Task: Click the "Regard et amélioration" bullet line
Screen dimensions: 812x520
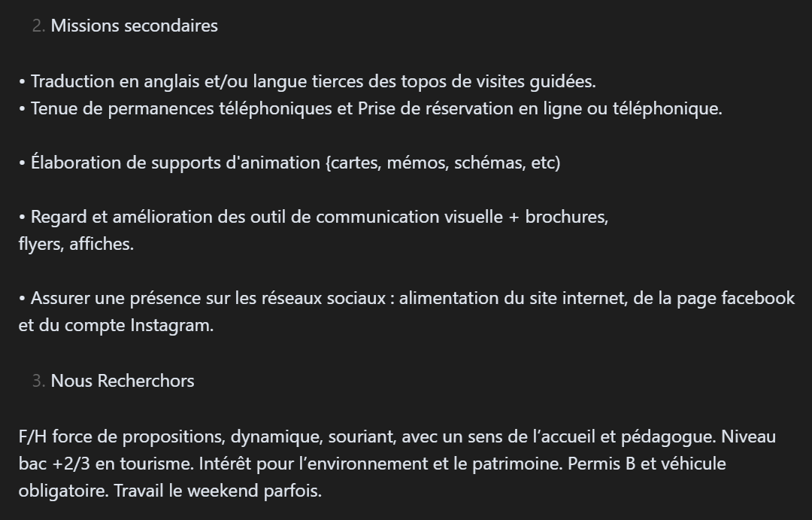Action: [120, 217]
